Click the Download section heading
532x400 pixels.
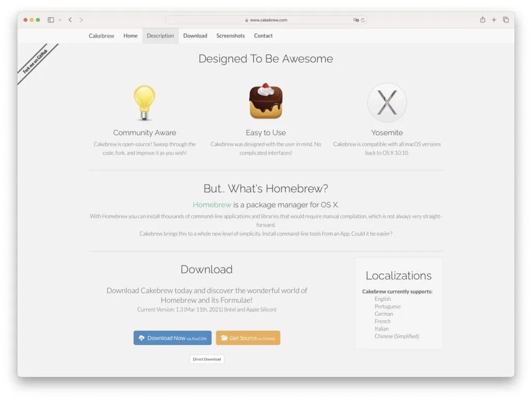pyautogui.click(x=207, y=270)
